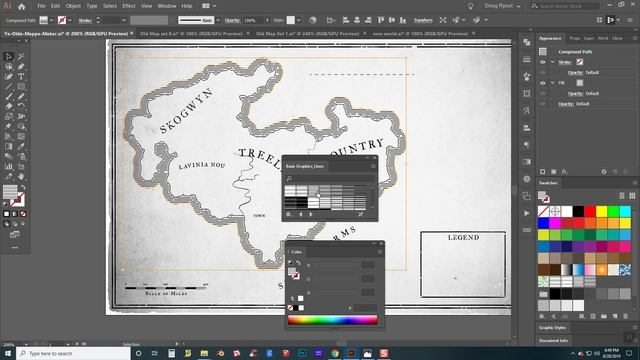The image size is (640, 360).
Task: Select the Rectangle tool
Action: pyautogui.click(x=21, y=86)
